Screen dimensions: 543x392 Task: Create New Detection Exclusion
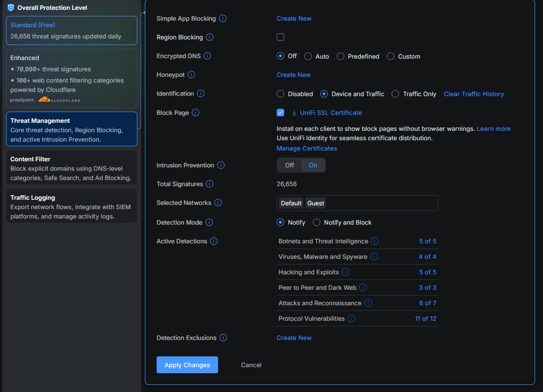[294, 338]
